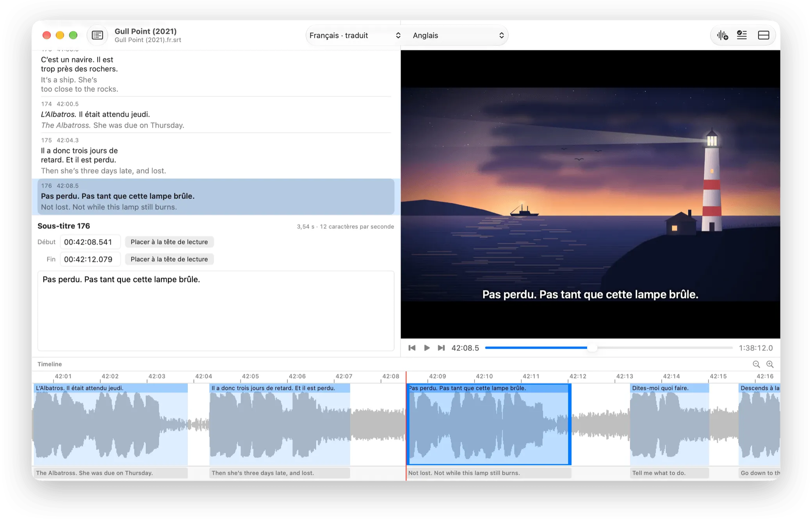Play the video
Viewport: 812px width, 524px height.
(x=427, y=348)
